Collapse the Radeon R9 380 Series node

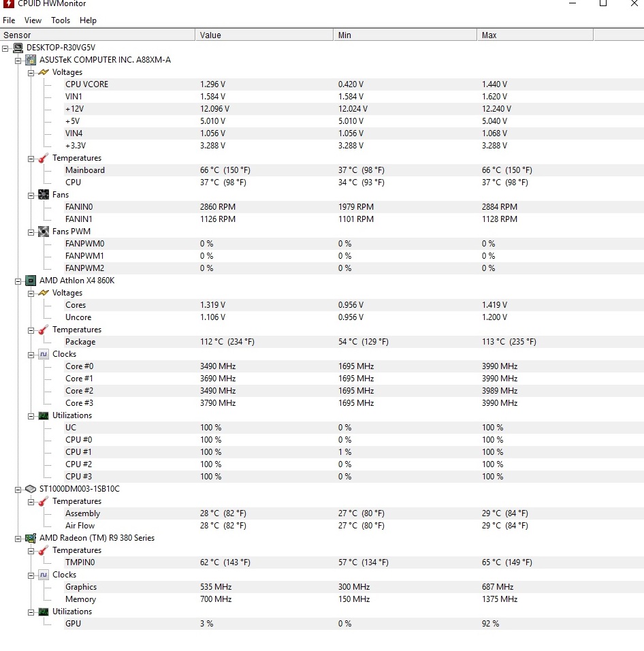click(x=18, y=539)
